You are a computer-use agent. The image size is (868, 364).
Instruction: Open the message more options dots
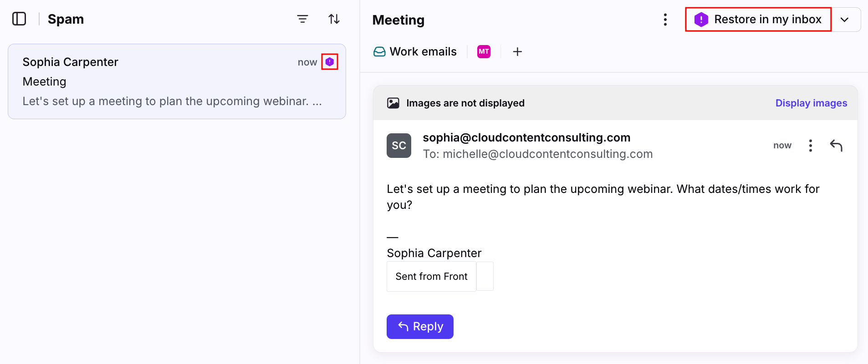coord(810,146)
